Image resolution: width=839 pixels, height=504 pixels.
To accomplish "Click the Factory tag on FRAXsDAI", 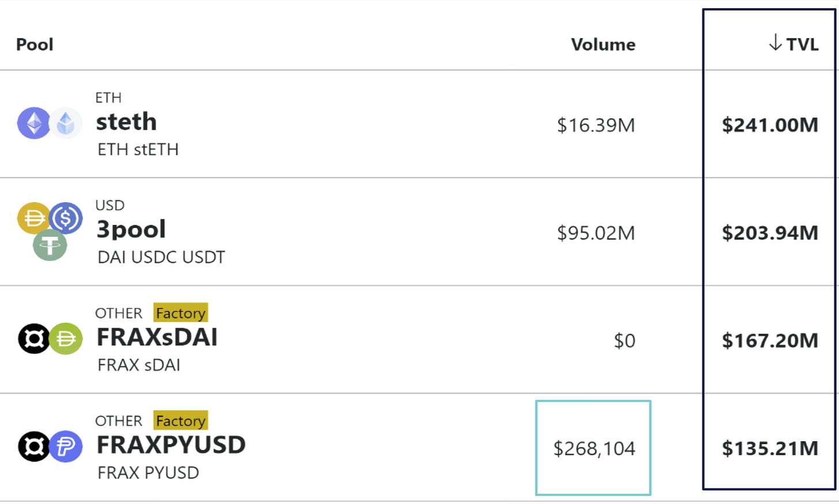I will 181,313.
